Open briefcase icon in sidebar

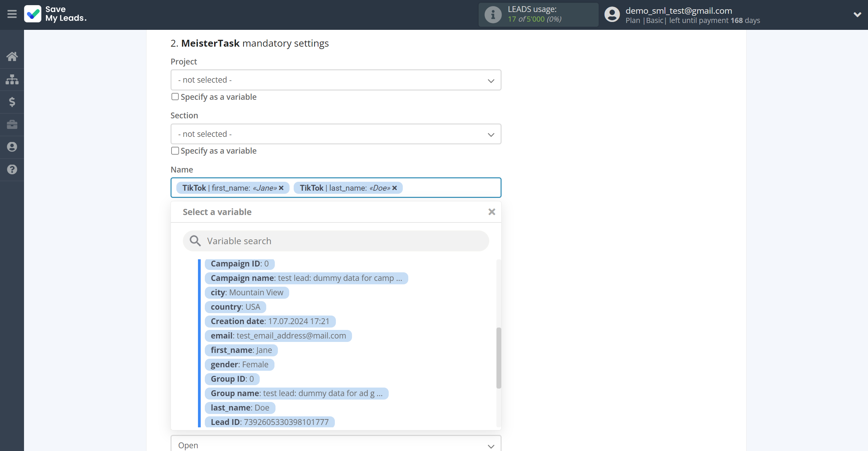point(12,124)
